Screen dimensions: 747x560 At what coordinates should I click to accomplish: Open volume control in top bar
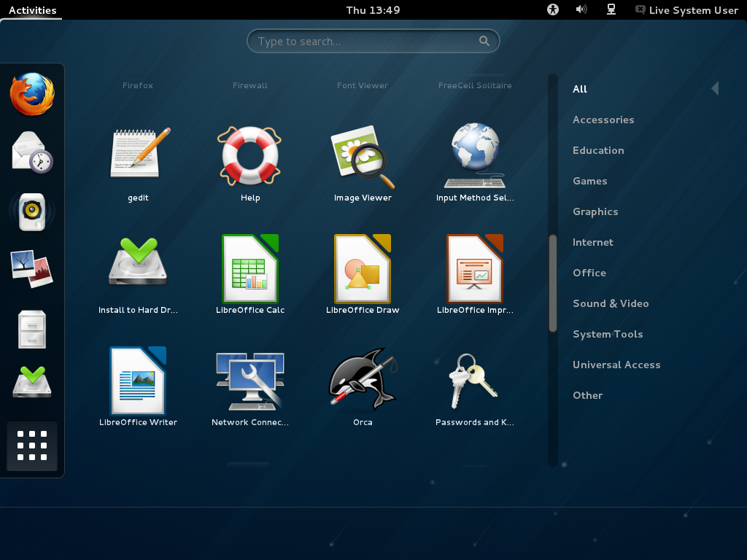pos(581,9)
